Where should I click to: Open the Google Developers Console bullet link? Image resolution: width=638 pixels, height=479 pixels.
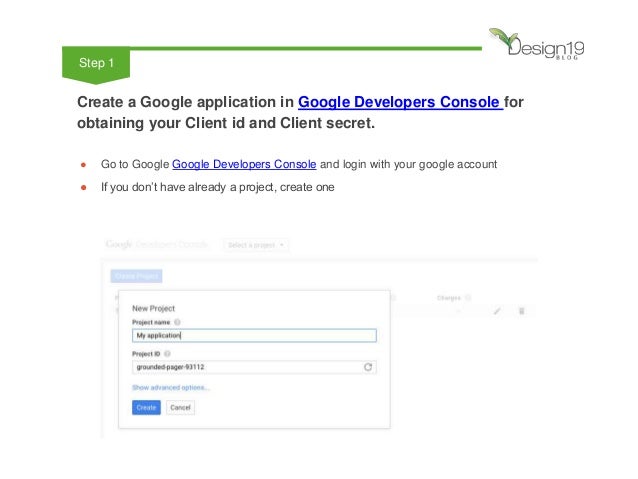click(x=244, y=164)
